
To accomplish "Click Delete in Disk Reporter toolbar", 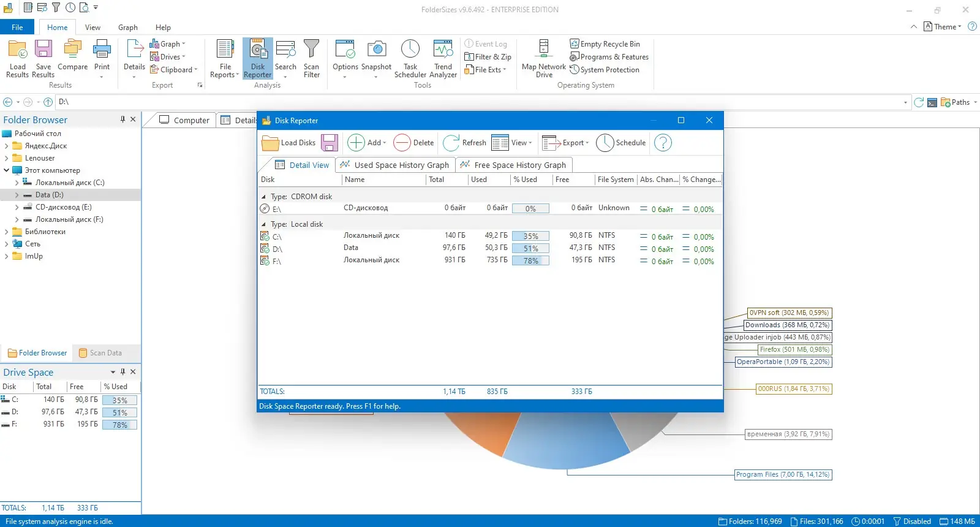I will click(413, 143).
